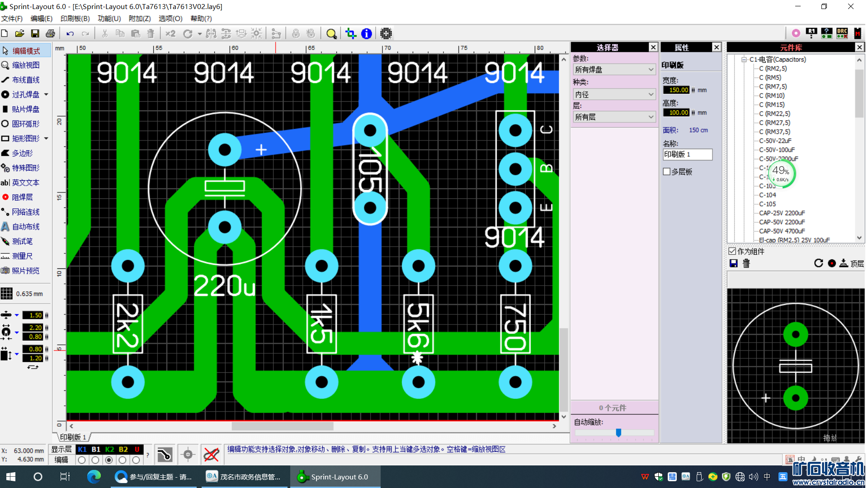Open the 层 所有层 dropdown
The image size is (868, 488).
[614, 117]
